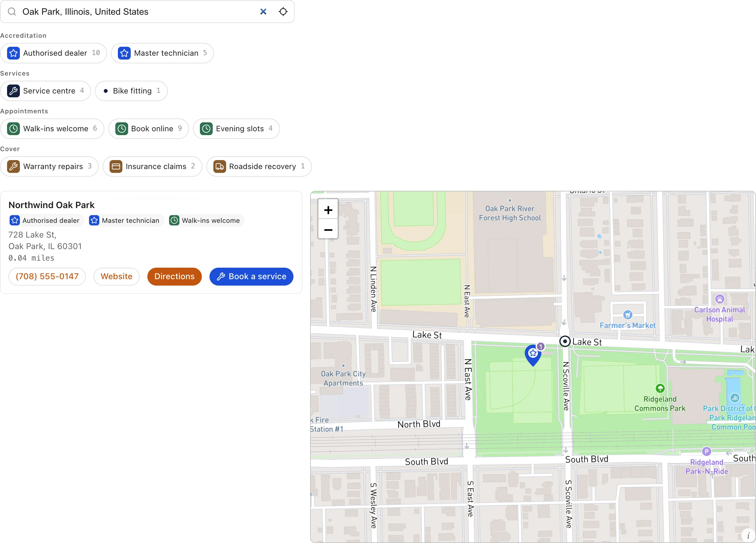Image resolution: width=756 pixels, height=543 pixels.
Task: Toggle the Service centre filter
Action: tap(46, 91)
